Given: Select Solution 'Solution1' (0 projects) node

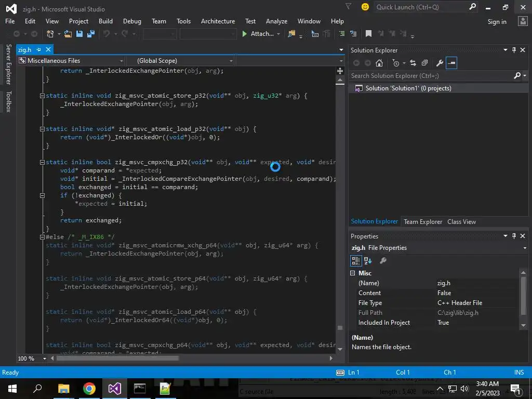Looking at the screenshot, I should 408,88.
